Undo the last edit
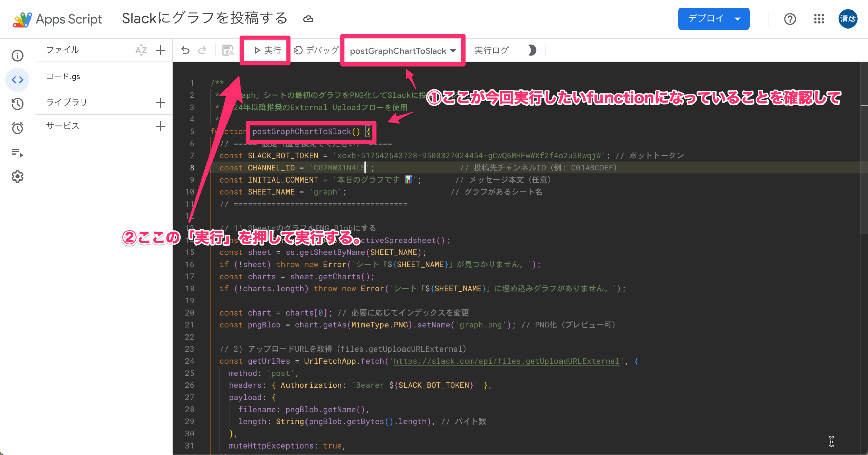 click(x=185, y=50)
